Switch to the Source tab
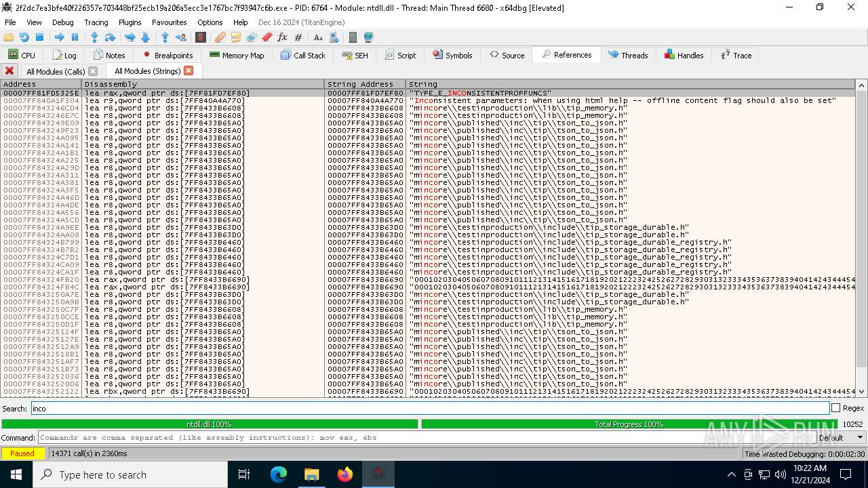The image size is (868, 488). (507, 55)
